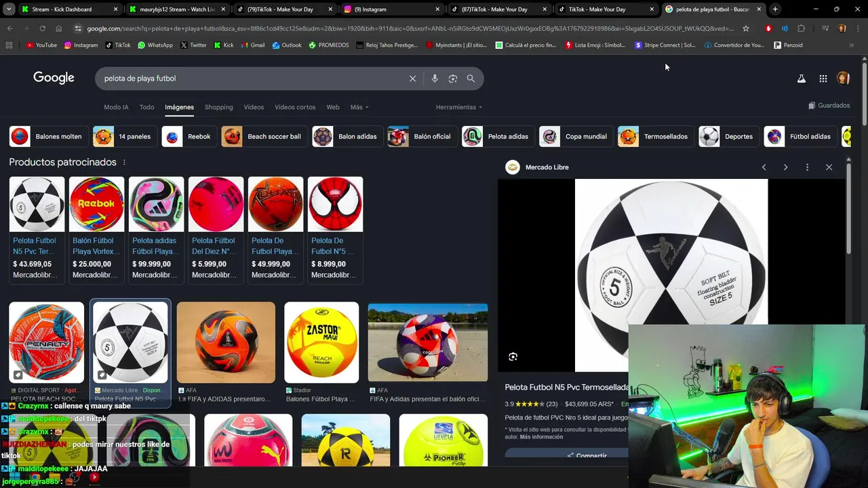Open Pelota De Futbol Playa $49.999,00 product
This screenshot has height=488, width=868.
coord(275,229)
